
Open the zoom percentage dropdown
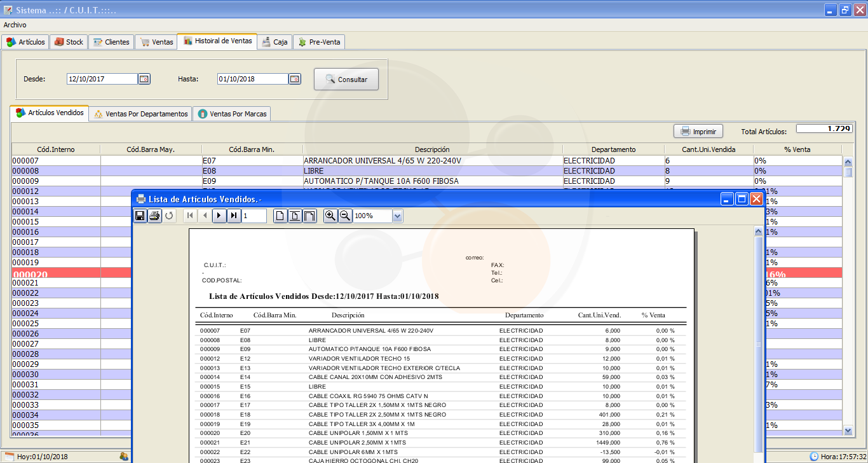tap(398, 216)
